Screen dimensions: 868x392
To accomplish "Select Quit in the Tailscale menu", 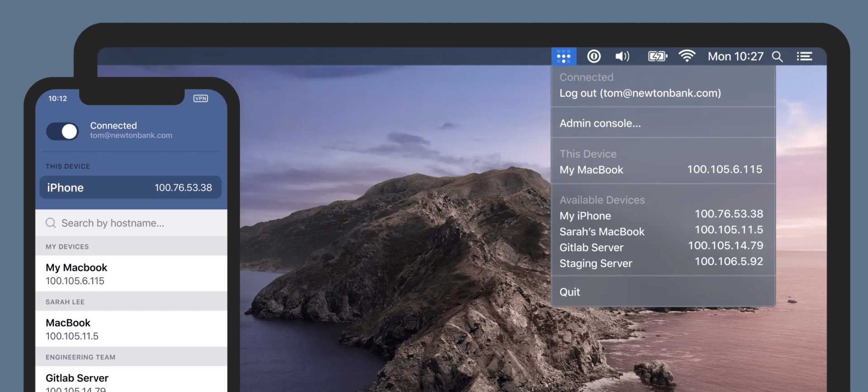I will coord(570,292).
